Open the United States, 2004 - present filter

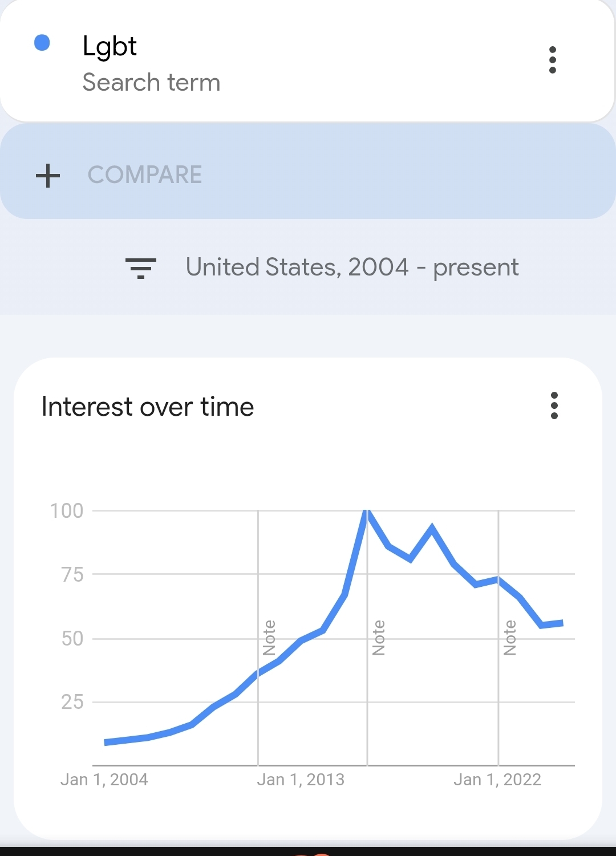(352, 267)
